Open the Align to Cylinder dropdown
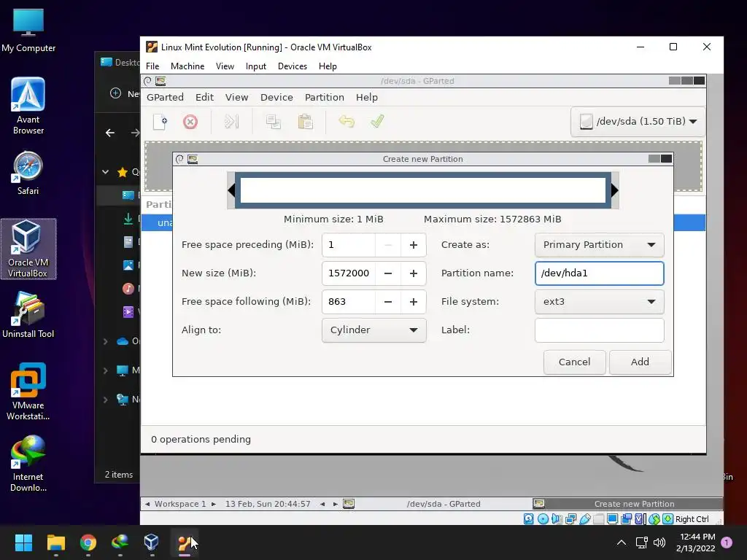Screen dimensions: 747x560 (x=374, y=330)
